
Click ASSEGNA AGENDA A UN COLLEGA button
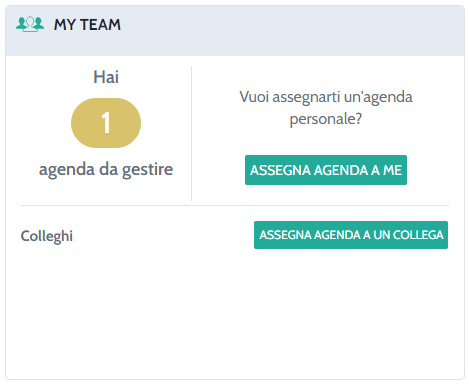(351, 235)
